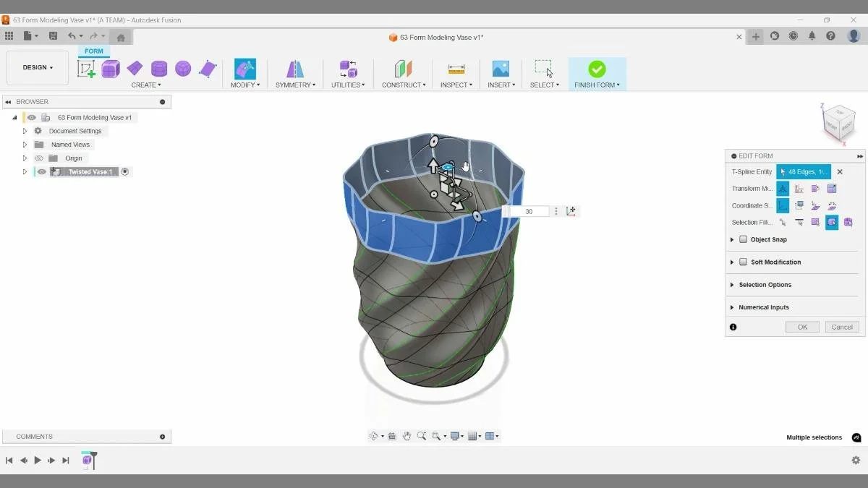
Task: Open the Modify dropdown menu
Action: point(244,85)
